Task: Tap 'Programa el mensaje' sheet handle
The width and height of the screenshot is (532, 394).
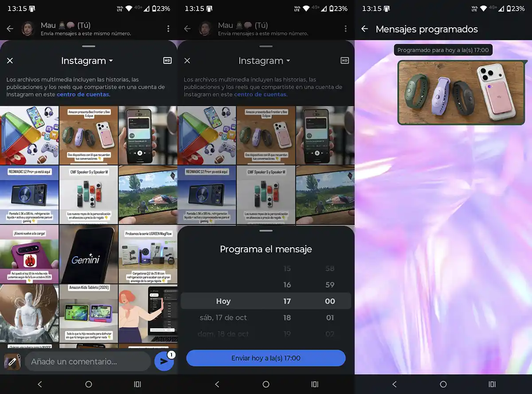Action: (x=266, y=231)
